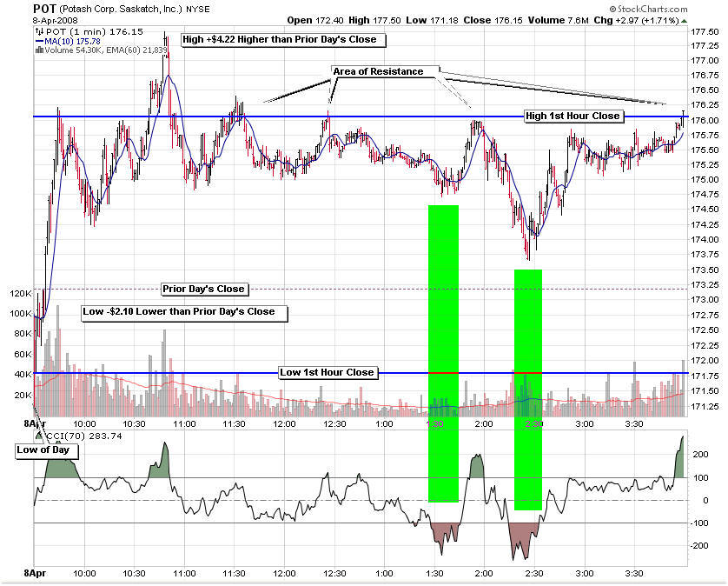Click 40K on the volume axis
This screenshot has width=728, height=586.
tap(23, 375)
